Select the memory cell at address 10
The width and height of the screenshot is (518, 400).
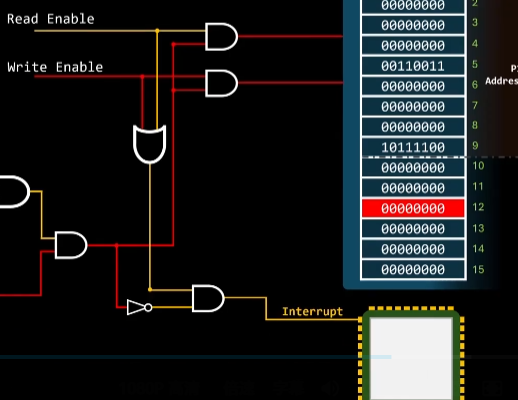coord(413,167)
